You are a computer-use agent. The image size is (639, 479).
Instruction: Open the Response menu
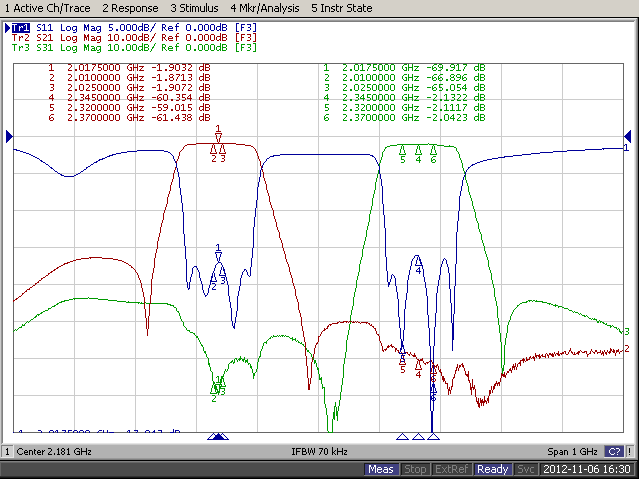(x=130, y=8)
